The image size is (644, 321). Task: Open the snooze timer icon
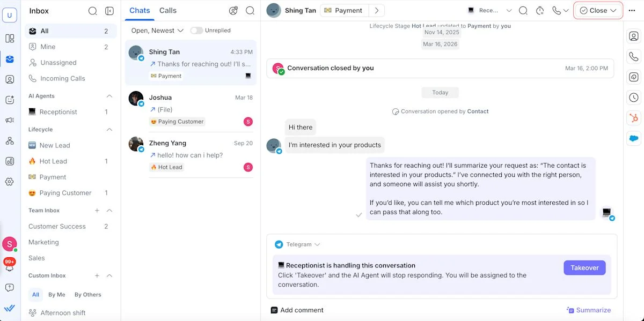pyautogui.click(x=540, y=11)
